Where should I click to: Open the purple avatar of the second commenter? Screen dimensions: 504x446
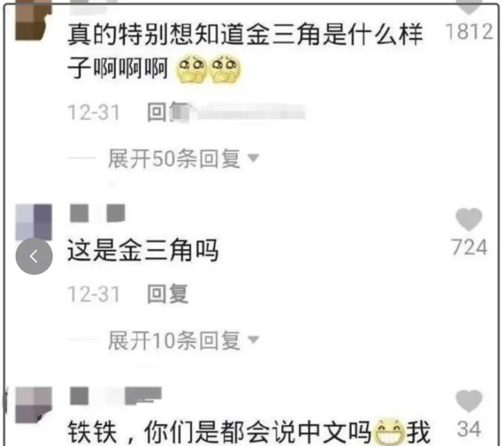click(x=34, y=222)
